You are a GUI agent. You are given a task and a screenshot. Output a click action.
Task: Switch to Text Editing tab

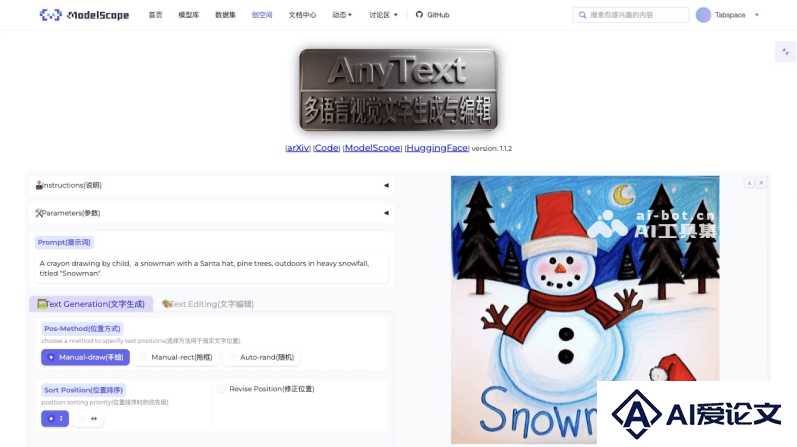(x=208, y=304)
